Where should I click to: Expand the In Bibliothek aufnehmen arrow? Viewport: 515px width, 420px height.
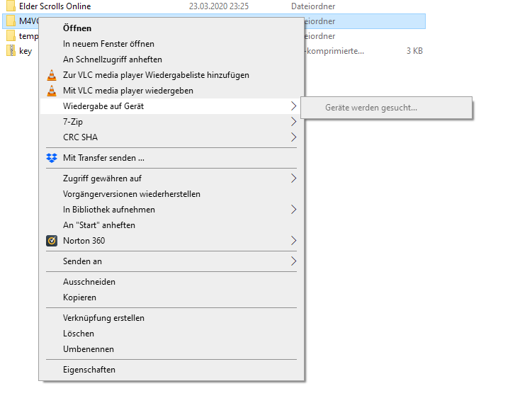(x=294, y=210)
